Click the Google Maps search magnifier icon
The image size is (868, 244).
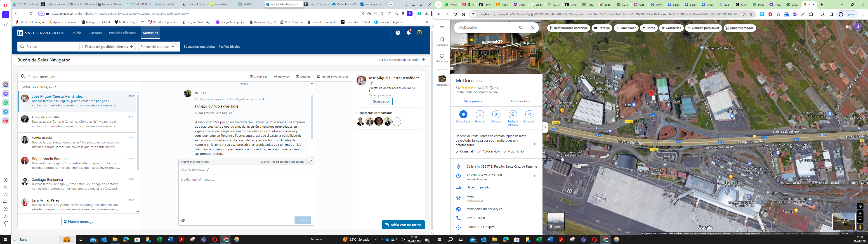[x=521, y=28]
